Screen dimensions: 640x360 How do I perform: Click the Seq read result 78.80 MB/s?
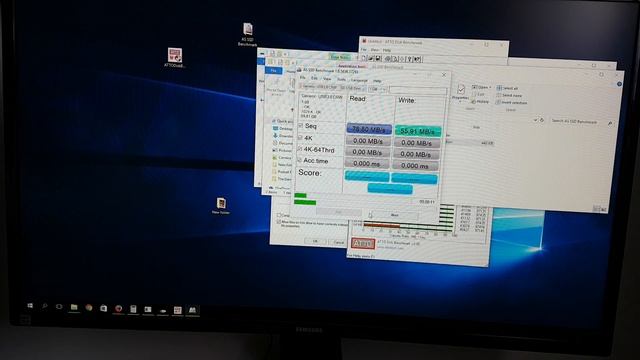pyautogui.click(x=369, y=129)
